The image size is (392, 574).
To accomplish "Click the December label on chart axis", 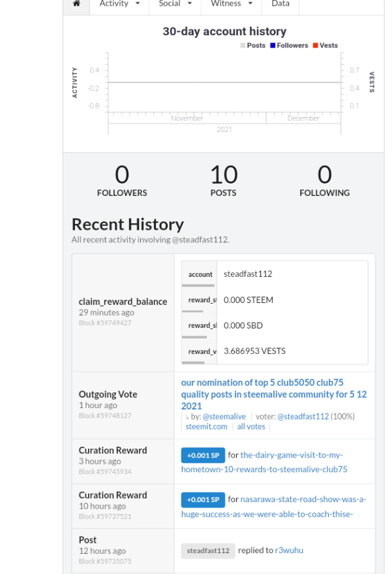I will coord(303,118).
